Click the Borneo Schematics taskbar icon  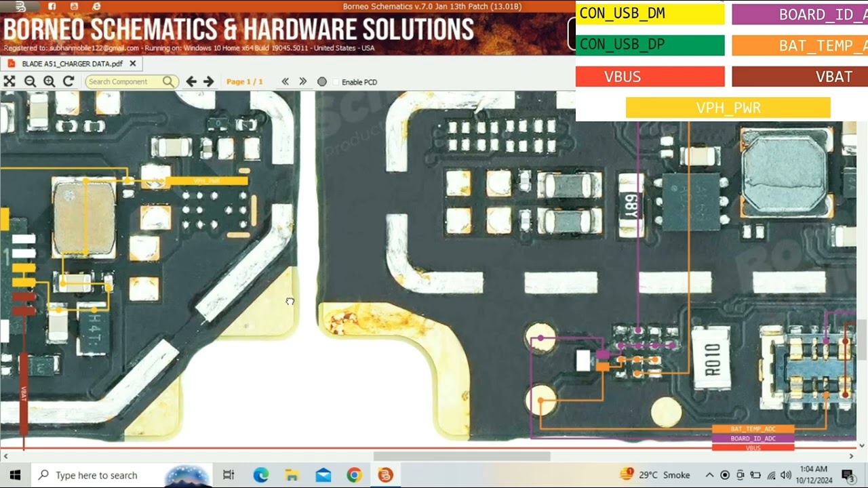(x=385, y=475)
